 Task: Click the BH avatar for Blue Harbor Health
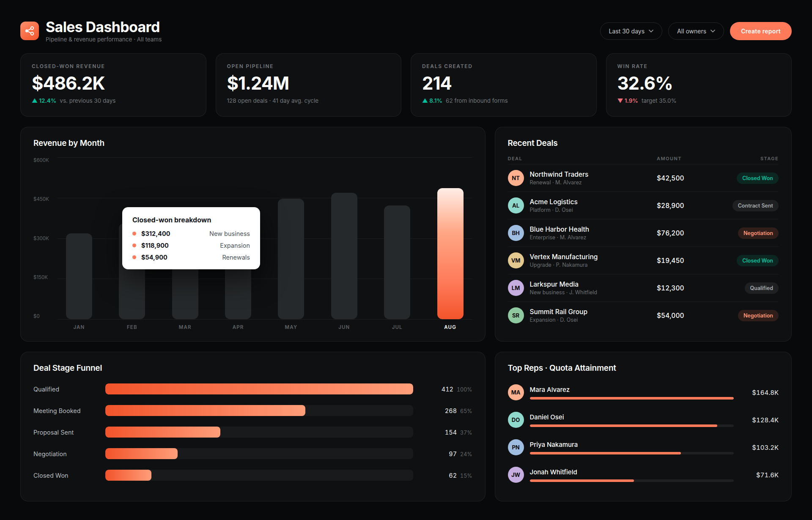click(x=516, y=233)
